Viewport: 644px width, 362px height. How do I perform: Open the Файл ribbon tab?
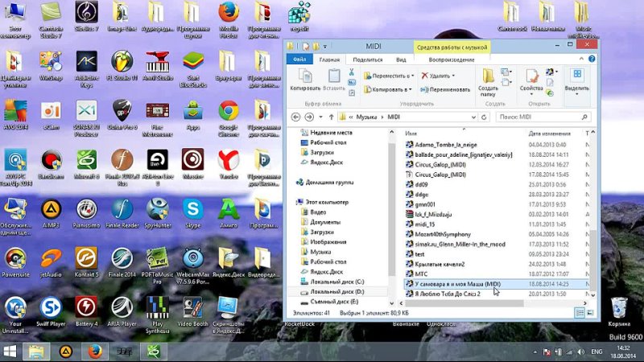[299, 59]
